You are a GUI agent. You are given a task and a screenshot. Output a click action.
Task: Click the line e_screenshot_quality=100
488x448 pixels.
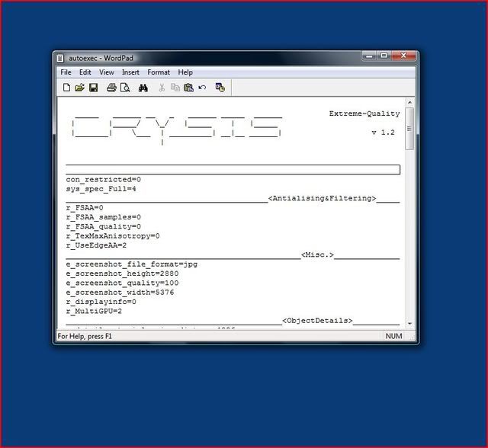(x=122, y=283)
